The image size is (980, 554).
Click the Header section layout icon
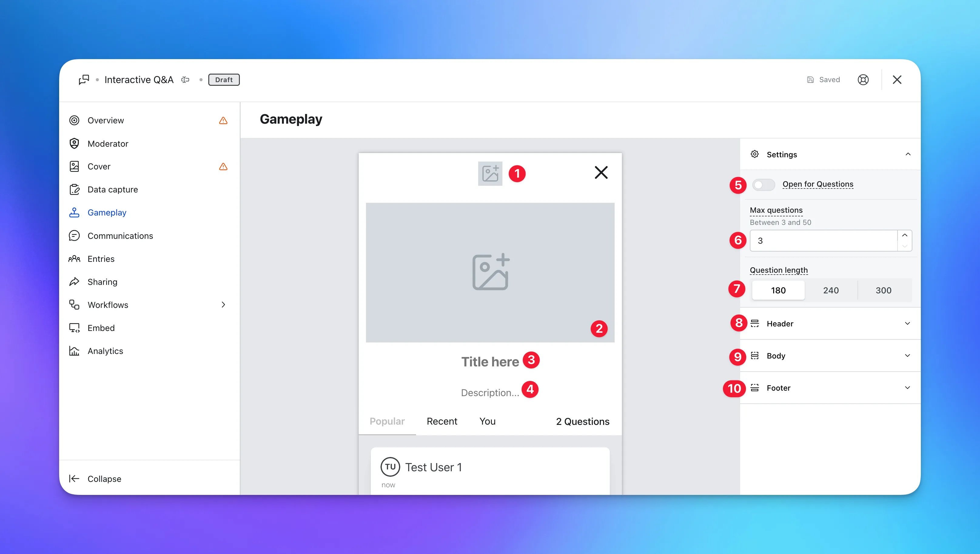755,323
